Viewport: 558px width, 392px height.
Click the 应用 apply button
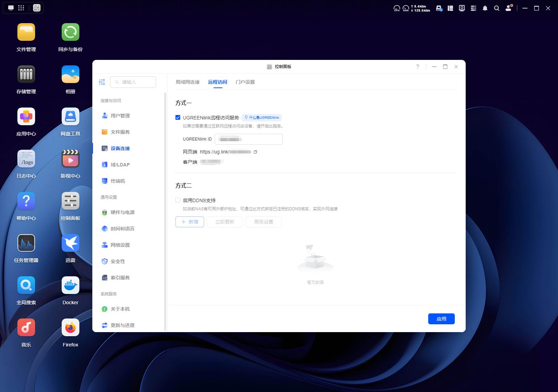pyautogui.click(x=441, y=319)
